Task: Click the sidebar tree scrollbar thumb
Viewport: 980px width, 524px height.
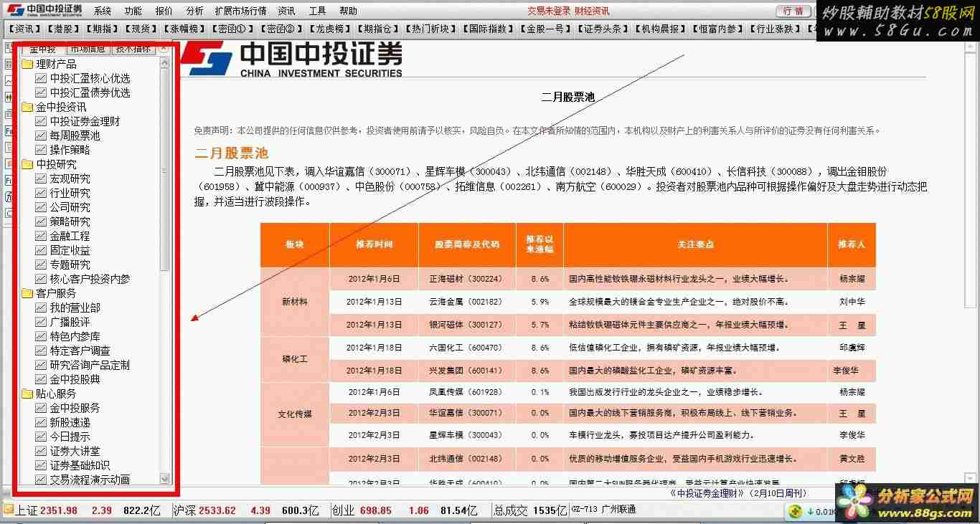Action: pos(165,170)
